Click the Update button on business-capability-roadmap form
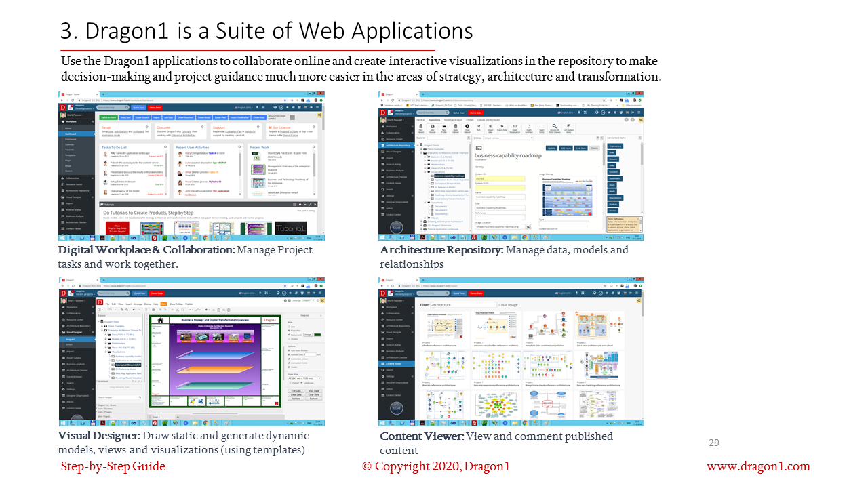 coord(551,148)
